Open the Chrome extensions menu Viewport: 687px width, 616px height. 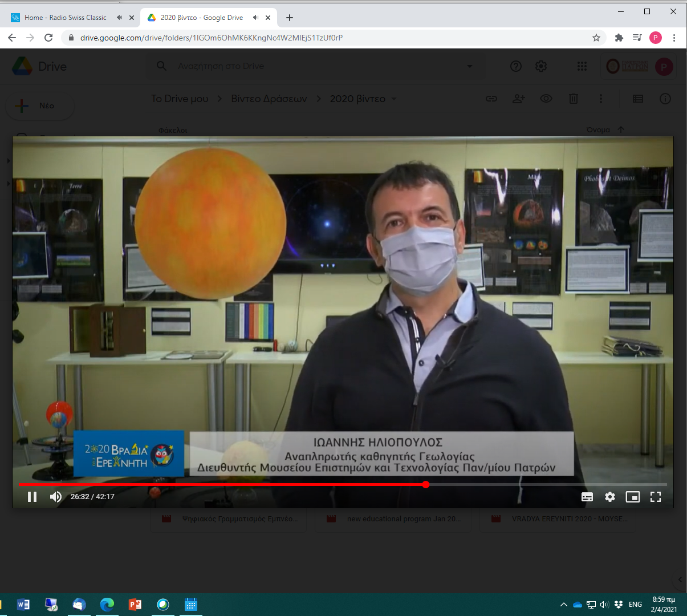[x=619, y=38]
